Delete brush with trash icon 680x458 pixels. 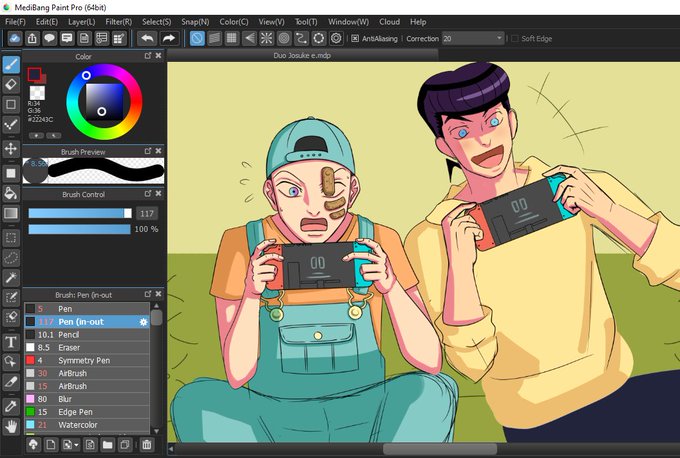click(x=147, y=445)
